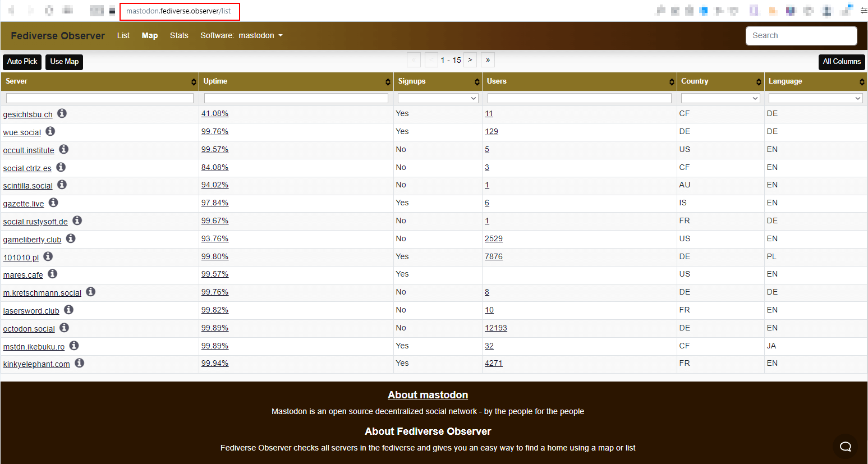Open users count 4271 link
The image size is (868, 464).
pos(494,363)
